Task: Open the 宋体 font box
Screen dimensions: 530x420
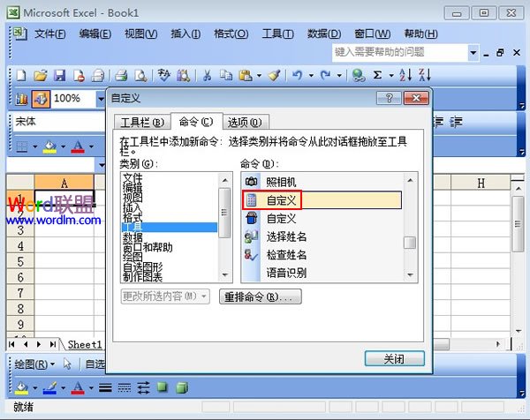Action: tap(60, 122)
